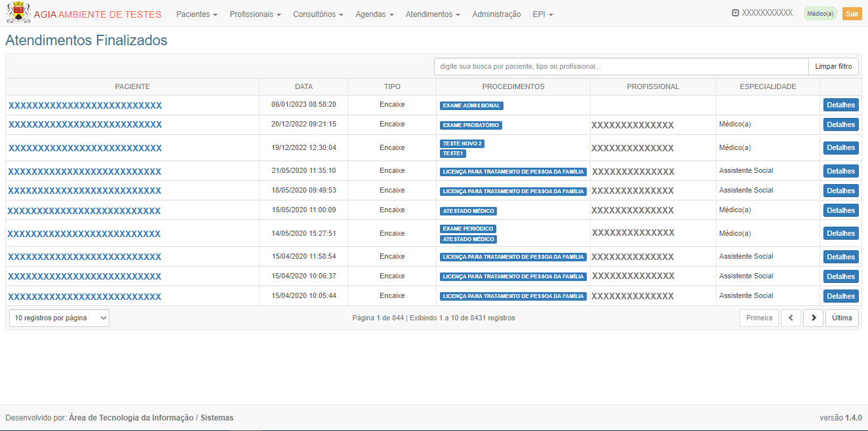Image resolution: width=868 pixels, height=431 pixels.
Task: Click the Limpar filtro button
Action: tap(833, 66)
